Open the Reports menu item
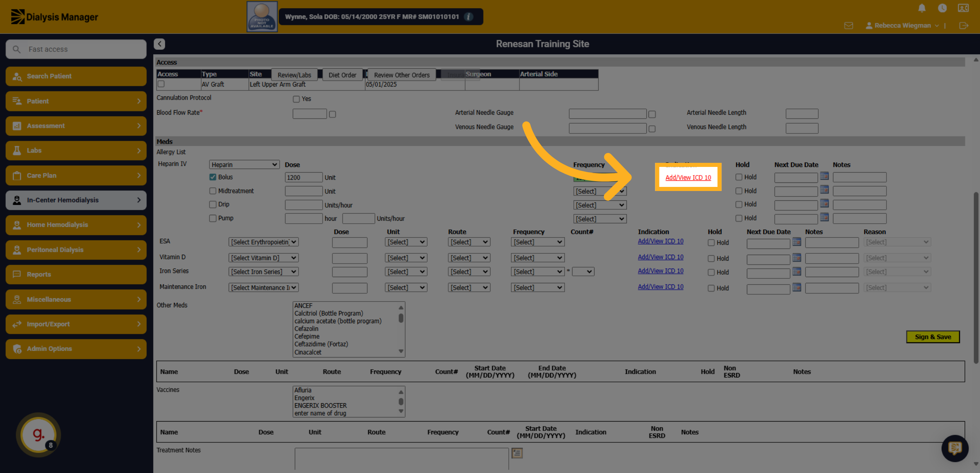This screenshot has height=473, width=980. pos(76,274)
